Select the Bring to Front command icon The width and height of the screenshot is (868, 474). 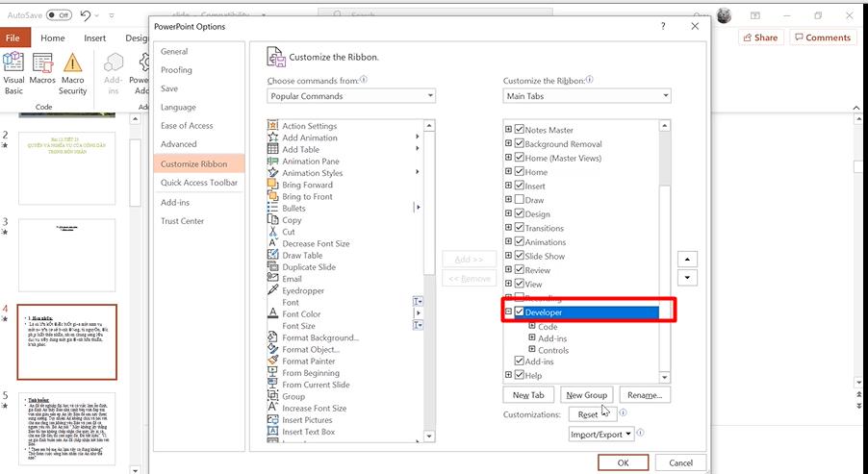272,196
